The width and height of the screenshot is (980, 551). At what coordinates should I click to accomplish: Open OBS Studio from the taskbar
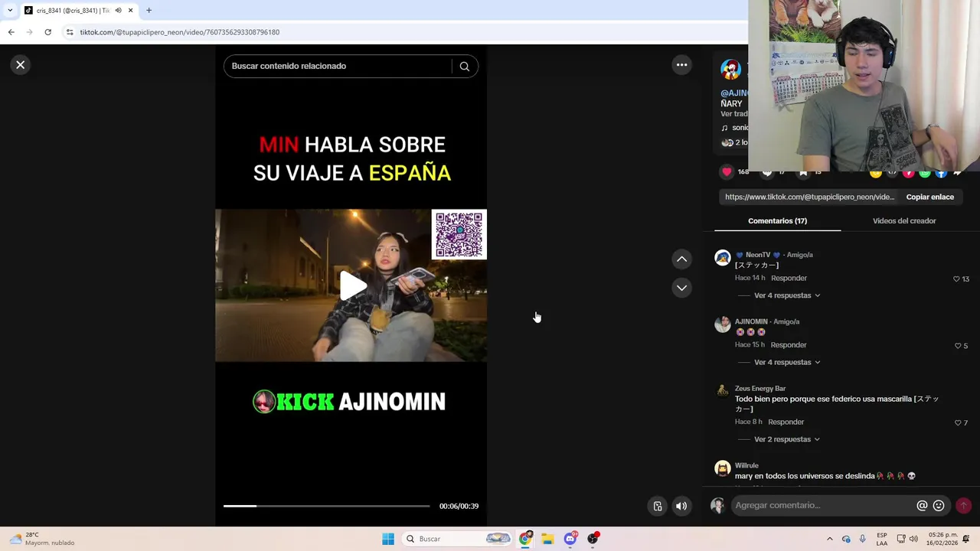[593, 539]
